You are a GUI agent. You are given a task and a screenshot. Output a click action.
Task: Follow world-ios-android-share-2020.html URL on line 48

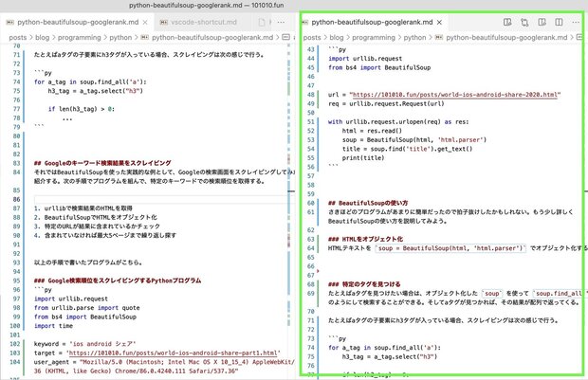point(455,95)
